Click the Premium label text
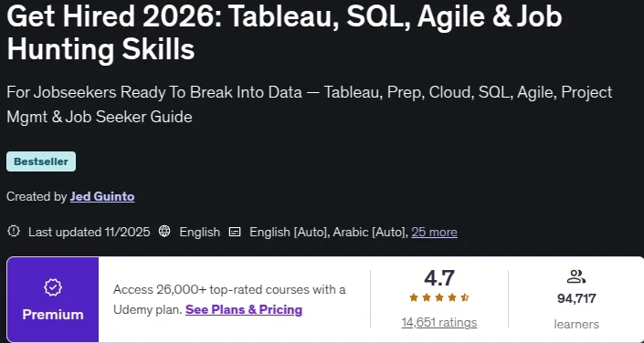The image size is (644, 343). click(x=53, y=315)
